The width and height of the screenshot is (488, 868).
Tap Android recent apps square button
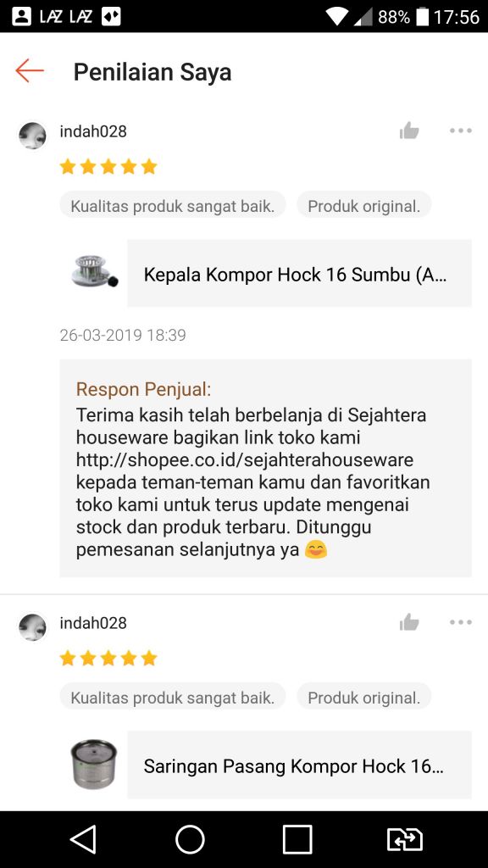pos(297,839)
